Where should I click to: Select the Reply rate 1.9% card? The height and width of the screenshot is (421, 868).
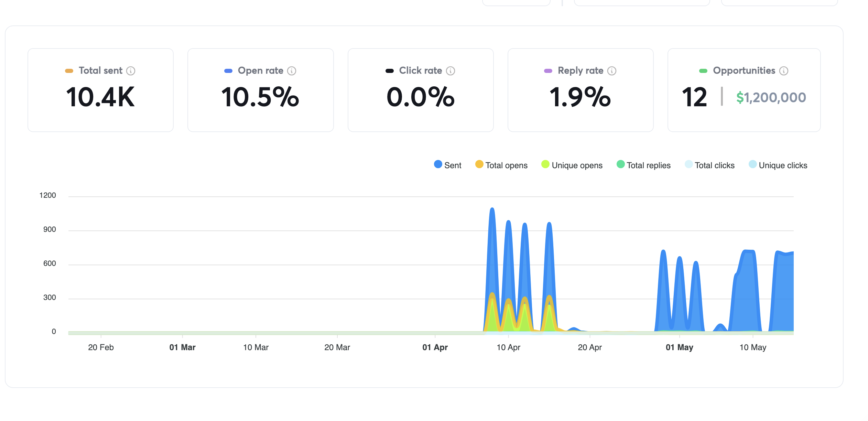click(x=581, y=90)
